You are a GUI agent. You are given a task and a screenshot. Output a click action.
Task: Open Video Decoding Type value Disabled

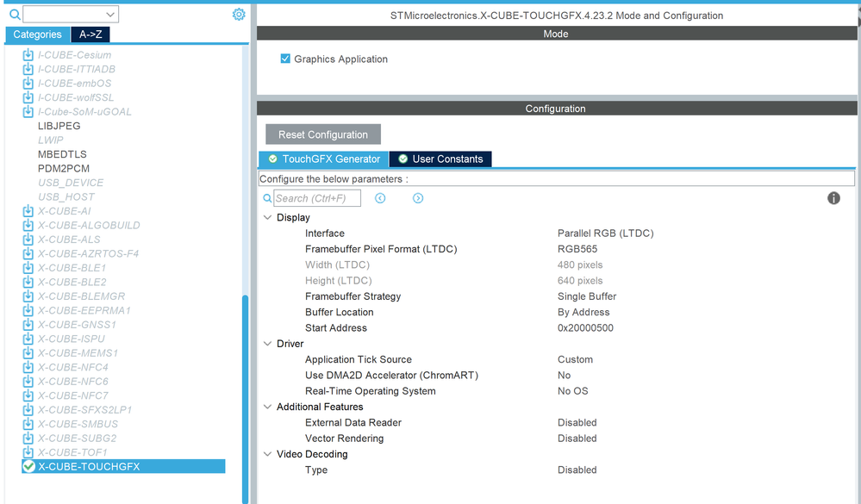(577, 470)
